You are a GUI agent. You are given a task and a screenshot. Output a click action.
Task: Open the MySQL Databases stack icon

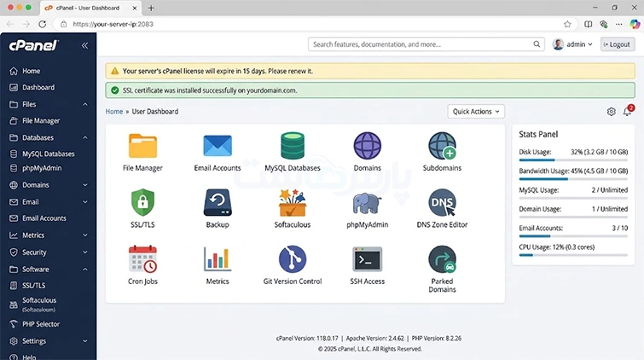[293, 146]
